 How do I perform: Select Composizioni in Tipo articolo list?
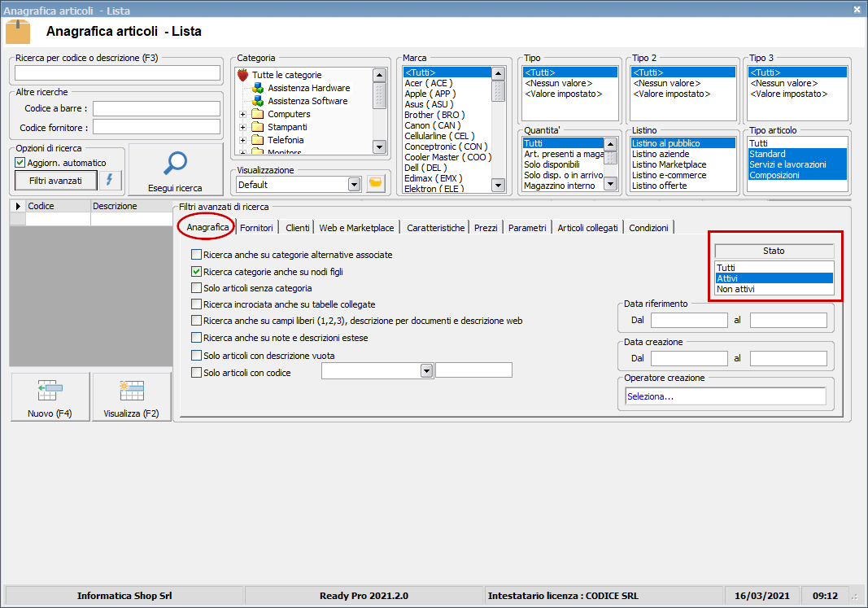797,175
